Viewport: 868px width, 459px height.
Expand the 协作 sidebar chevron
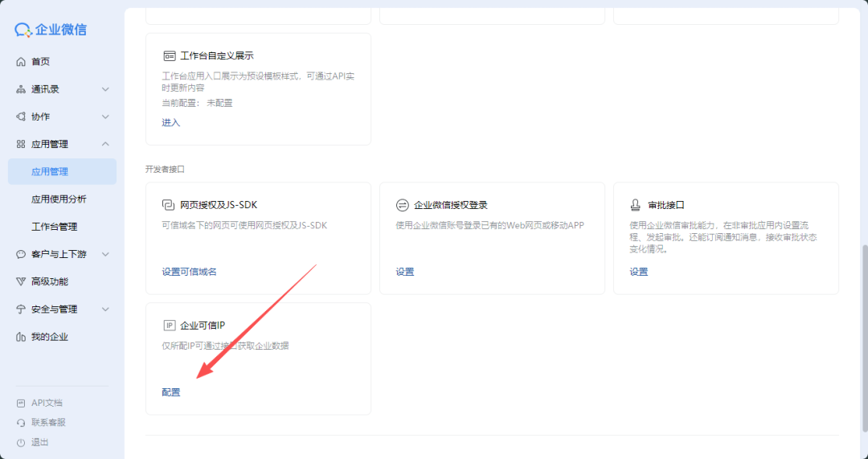(x=105, y=117)
